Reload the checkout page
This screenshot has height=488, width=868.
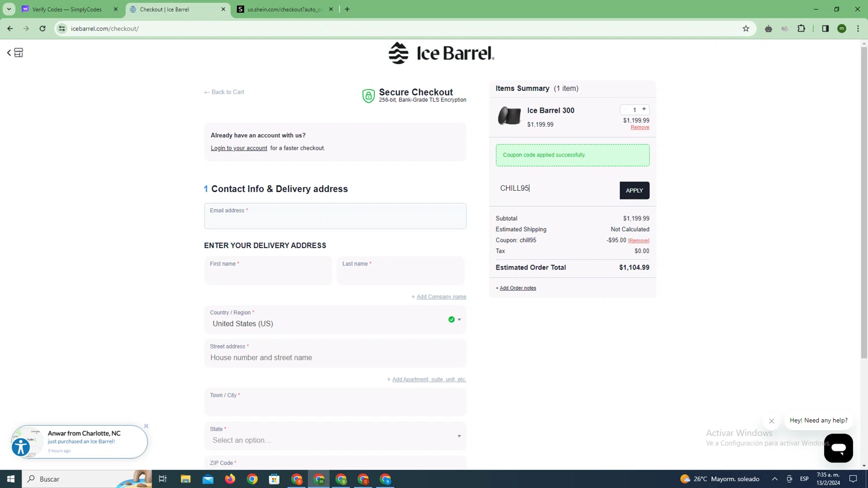coord(42,28)
